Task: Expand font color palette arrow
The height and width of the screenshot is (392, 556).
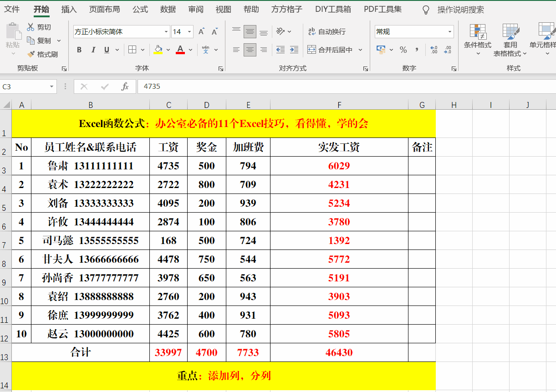Action: point(190,50)
